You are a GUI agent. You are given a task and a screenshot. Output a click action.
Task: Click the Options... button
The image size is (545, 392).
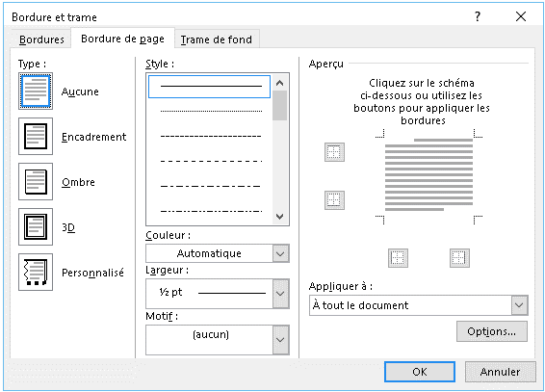(491, 331)
